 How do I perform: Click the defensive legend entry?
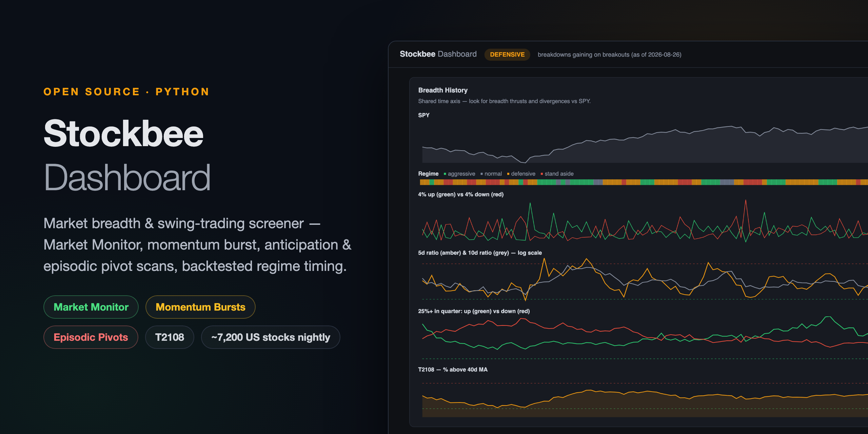coord(521,174)
